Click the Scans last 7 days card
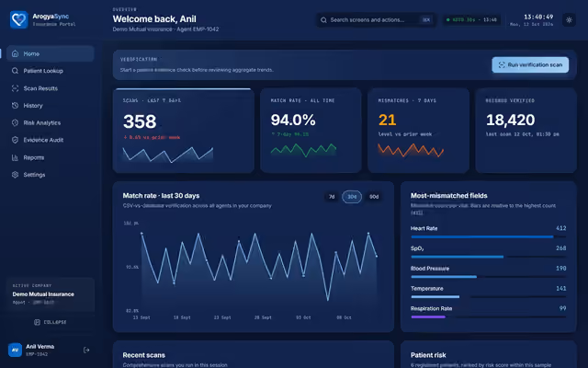Viewport: 588px width, 368px height. pyautogui.click(x=184, y=131)
